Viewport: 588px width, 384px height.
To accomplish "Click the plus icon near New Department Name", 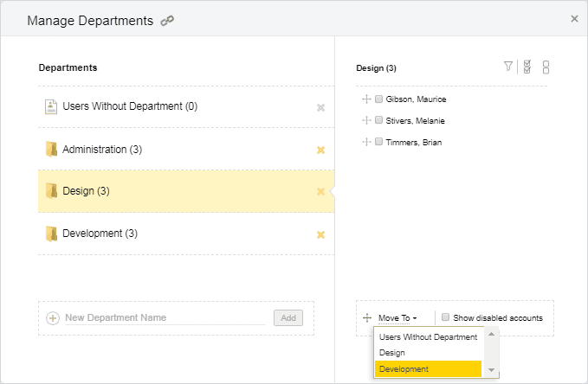I will coord(53,318).
